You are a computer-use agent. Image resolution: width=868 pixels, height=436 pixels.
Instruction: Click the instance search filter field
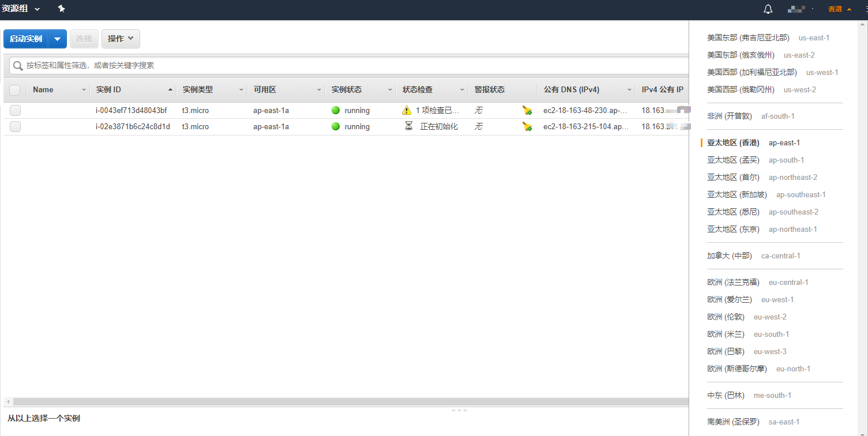pos(349,66)
